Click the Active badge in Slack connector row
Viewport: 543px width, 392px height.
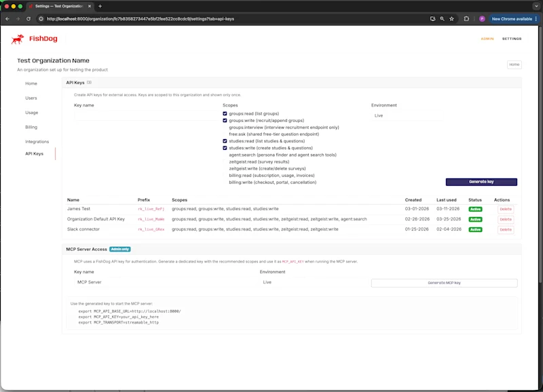tap(475, 229)
